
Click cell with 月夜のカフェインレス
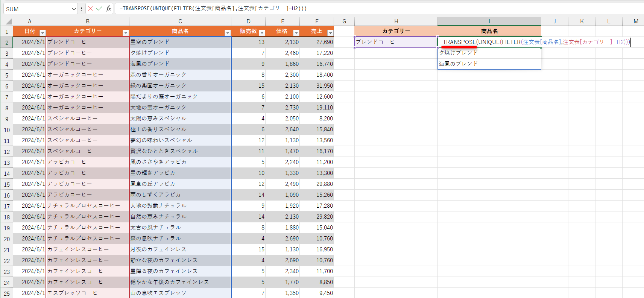pyautogui.click(x=180, y=249)
